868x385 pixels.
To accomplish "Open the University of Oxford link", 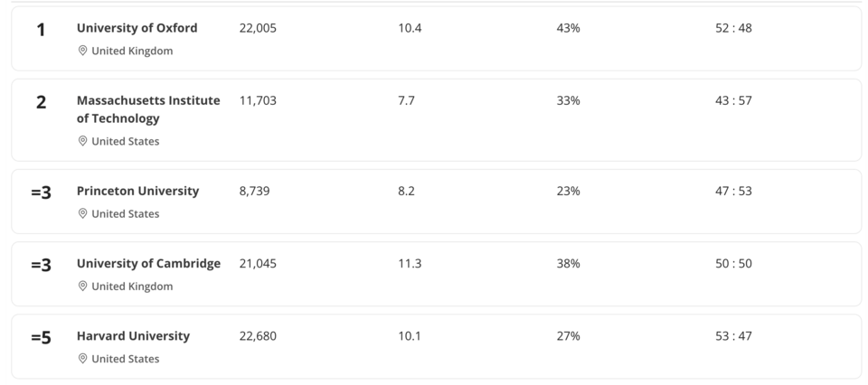I will (x=137, y=28).
